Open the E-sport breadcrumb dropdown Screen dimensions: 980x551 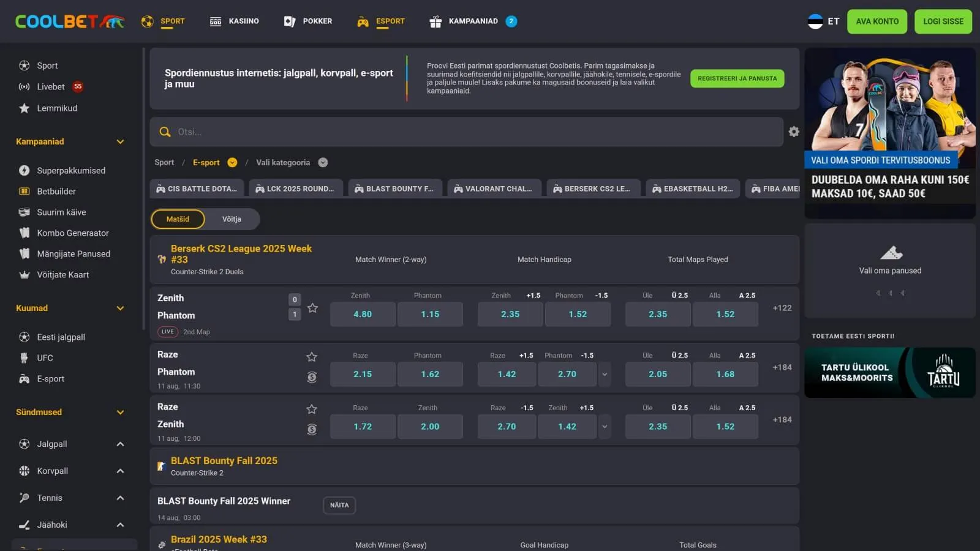(x=232, y=162)
